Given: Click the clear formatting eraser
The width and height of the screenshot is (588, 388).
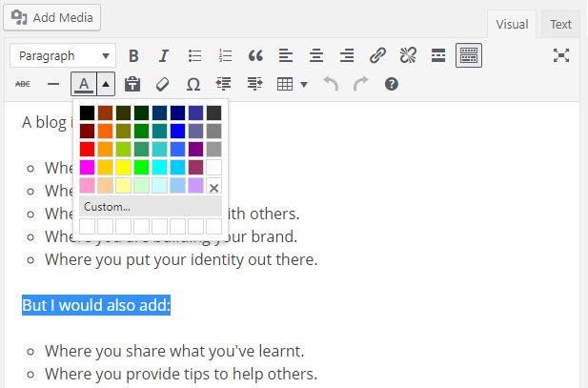Looking at the screenshot, I should (163, 85).
